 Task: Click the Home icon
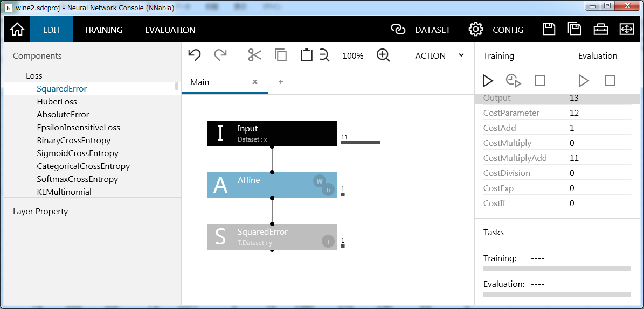[17, 30]
